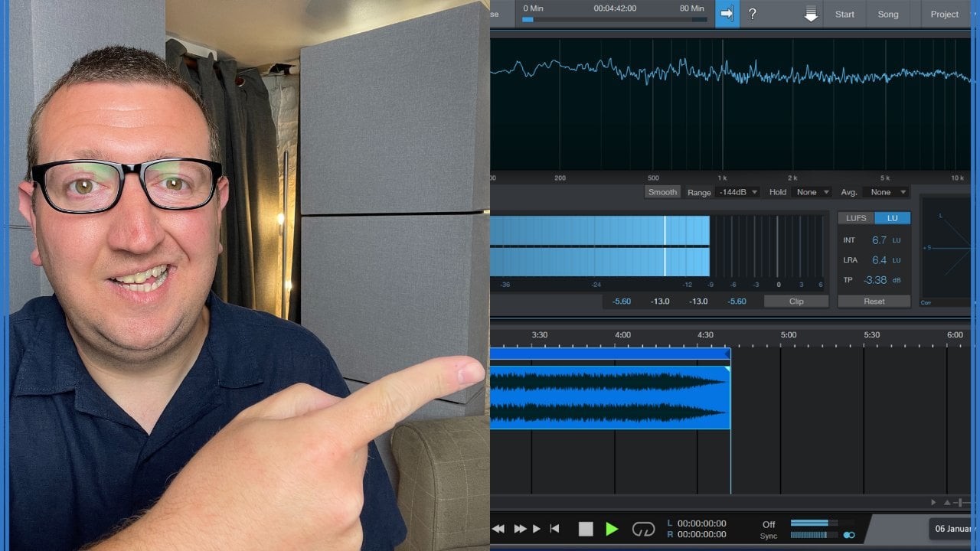Viewport: 980px width, 551px height.
Task: Go to the Start page tab
Action: tap(844, 14)
